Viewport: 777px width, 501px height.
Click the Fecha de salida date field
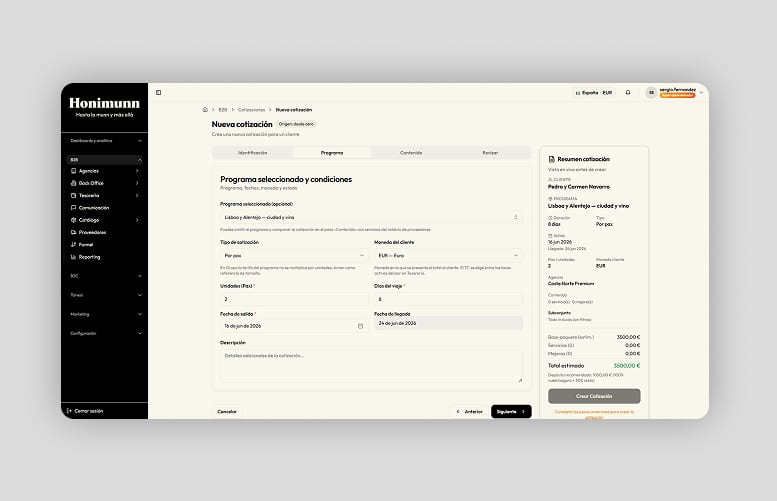pyautogui.click(x=294, y=326)
